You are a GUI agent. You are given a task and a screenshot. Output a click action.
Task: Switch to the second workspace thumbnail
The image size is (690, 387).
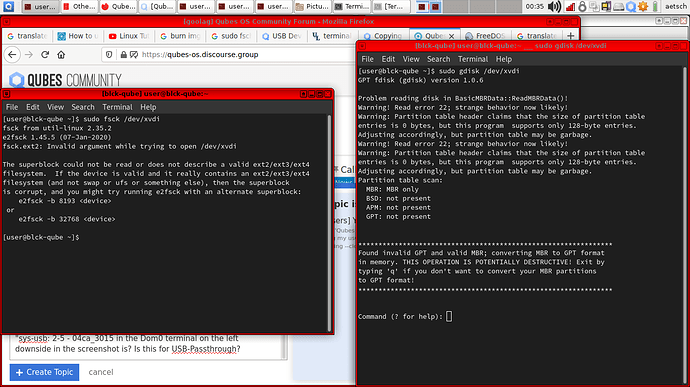[x=435, y=6]
